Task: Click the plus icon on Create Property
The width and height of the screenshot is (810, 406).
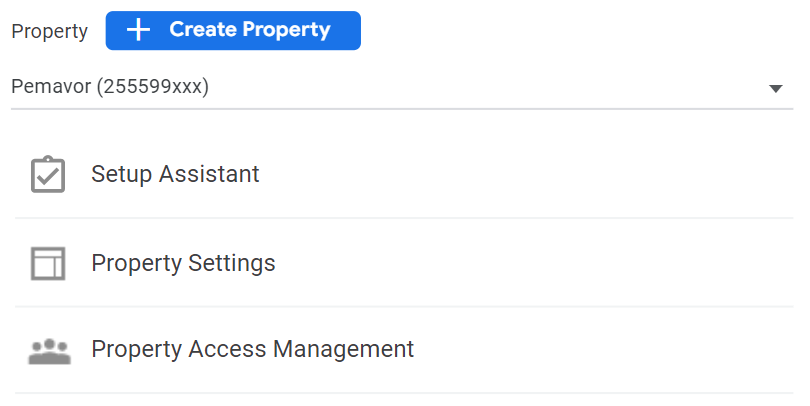Action: click(x=139, y=30)
